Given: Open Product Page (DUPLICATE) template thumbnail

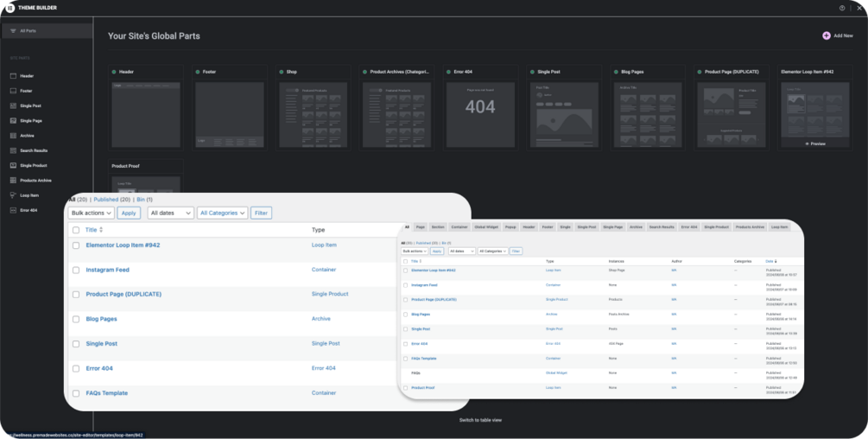Looking at the screenshot, I should [x=732, y=115].
